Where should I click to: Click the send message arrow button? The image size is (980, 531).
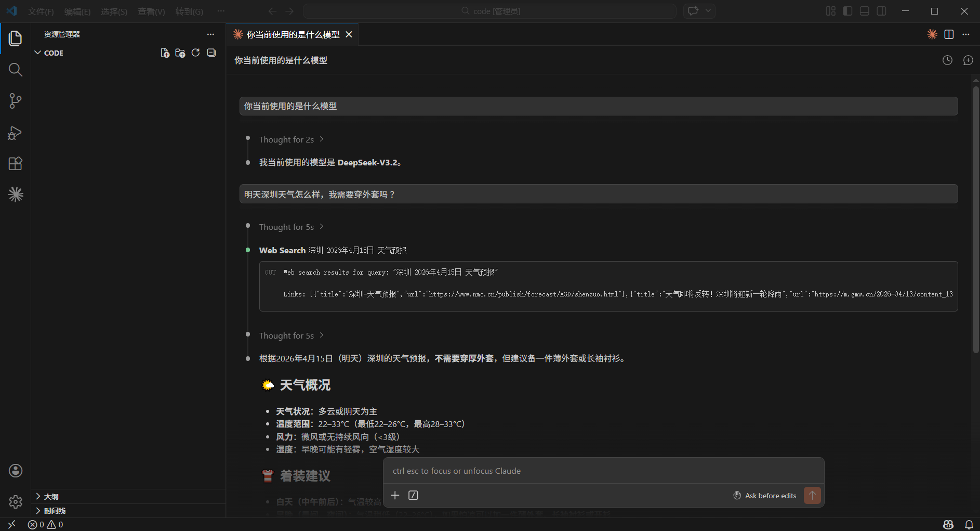coord(812,496)
